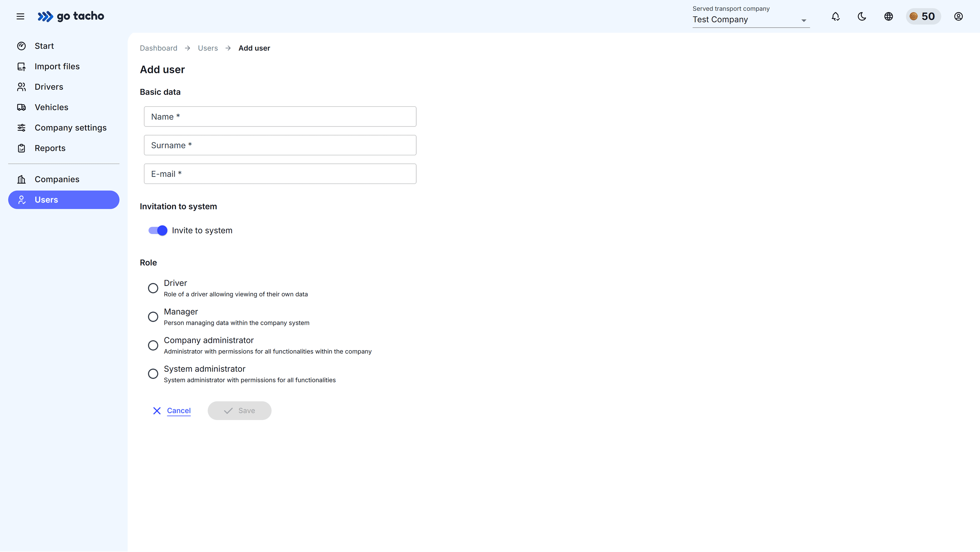Click the Drivers people icon
The height and width of the screenshot is (552, 980).
click(22, 87)
